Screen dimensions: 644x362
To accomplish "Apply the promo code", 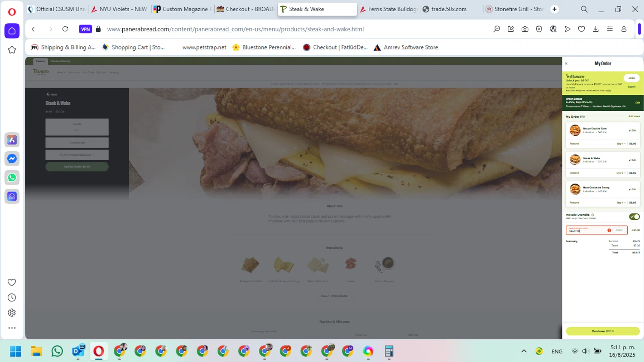I will [x=619, y=231].
